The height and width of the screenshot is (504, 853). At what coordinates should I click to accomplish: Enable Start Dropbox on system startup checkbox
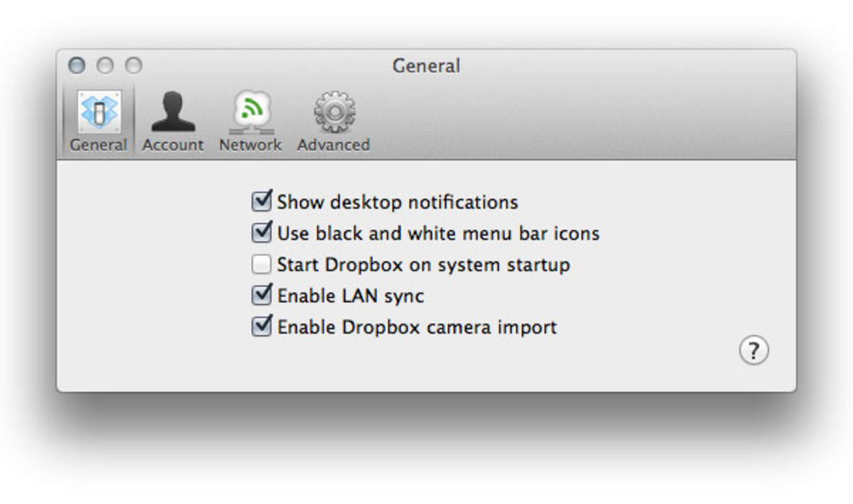[x=261, y=265]
